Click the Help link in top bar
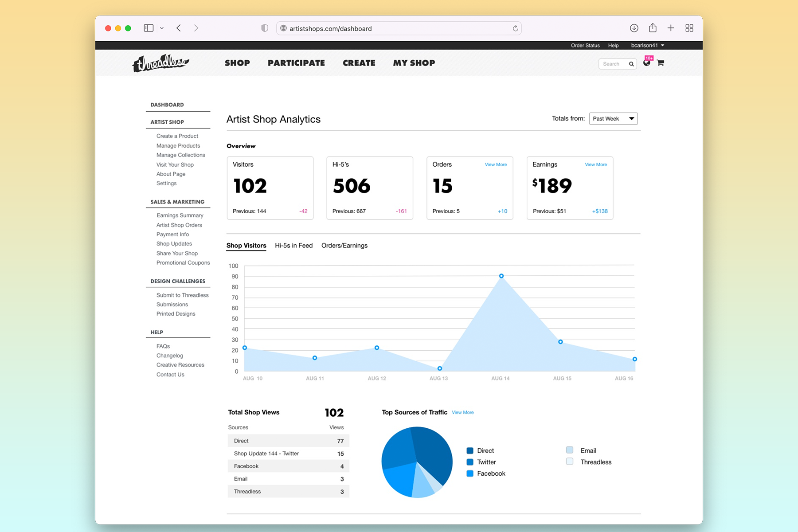The width and height of the screenshot is (798, 532). (x=613, y=45)
